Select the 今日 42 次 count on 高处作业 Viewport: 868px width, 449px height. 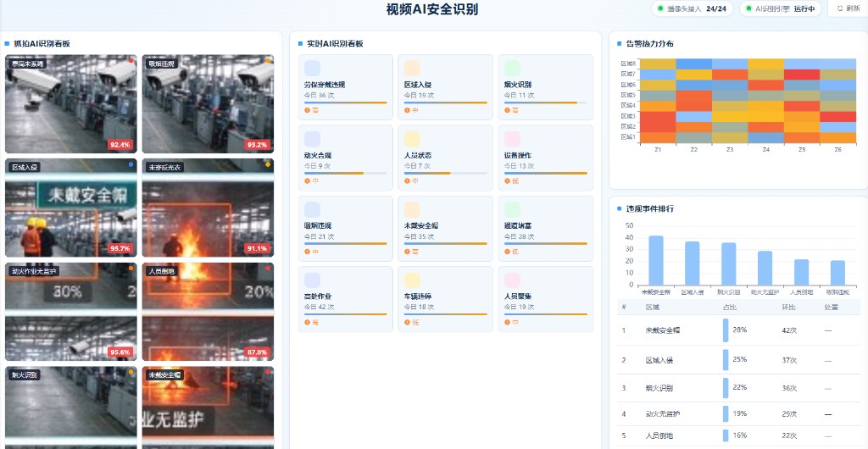point(319,307)
